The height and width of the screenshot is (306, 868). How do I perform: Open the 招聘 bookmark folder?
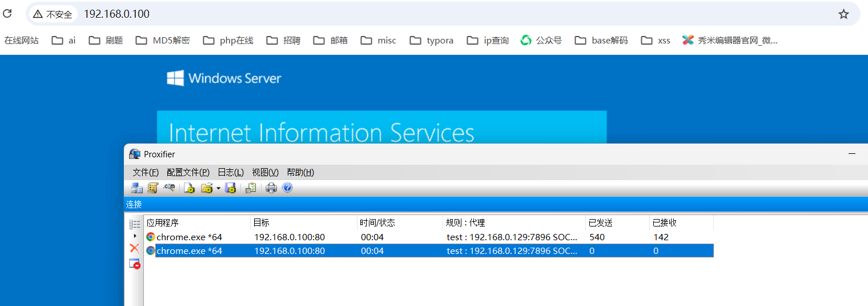point(283,40)
